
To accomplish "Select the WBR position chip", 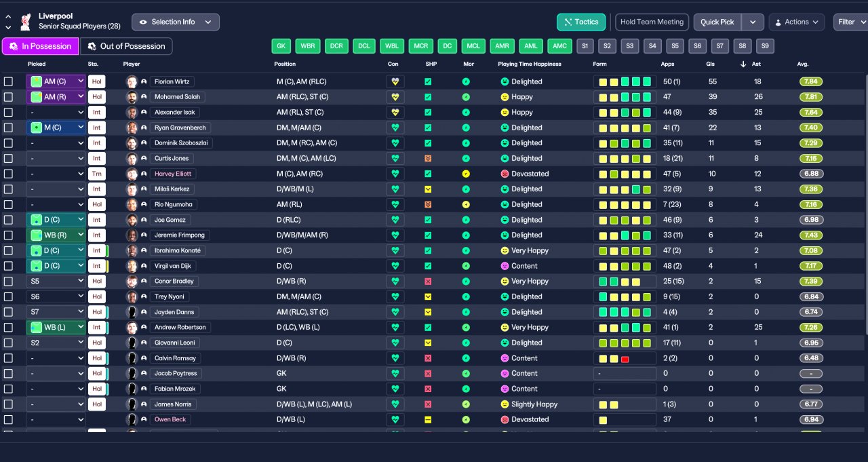I will click(x=309, y=46).
